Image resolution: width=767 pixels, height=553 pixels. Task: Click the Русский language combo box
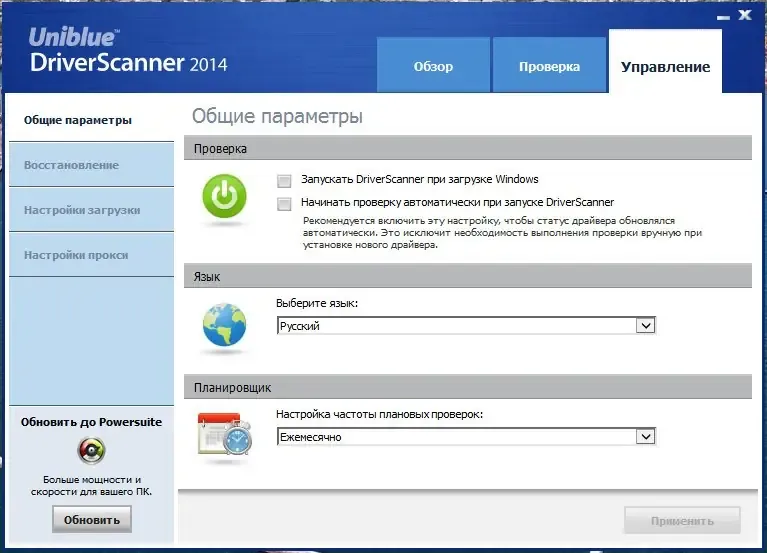tap(466, 326)
